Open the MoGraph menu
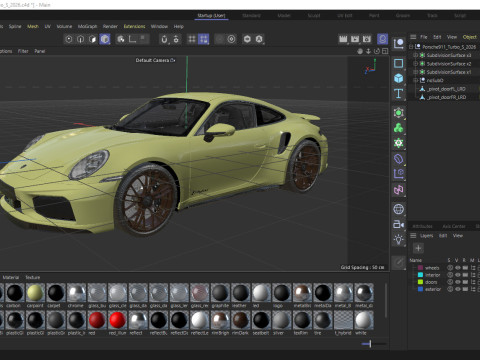Screen dimensions: 480x360 (87, 26)
